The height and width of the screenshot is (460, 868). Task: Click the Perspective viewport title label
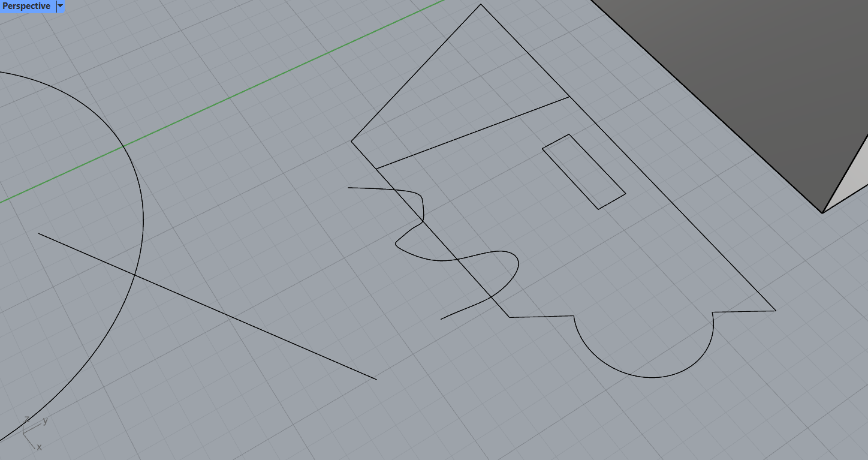point(27,6)
